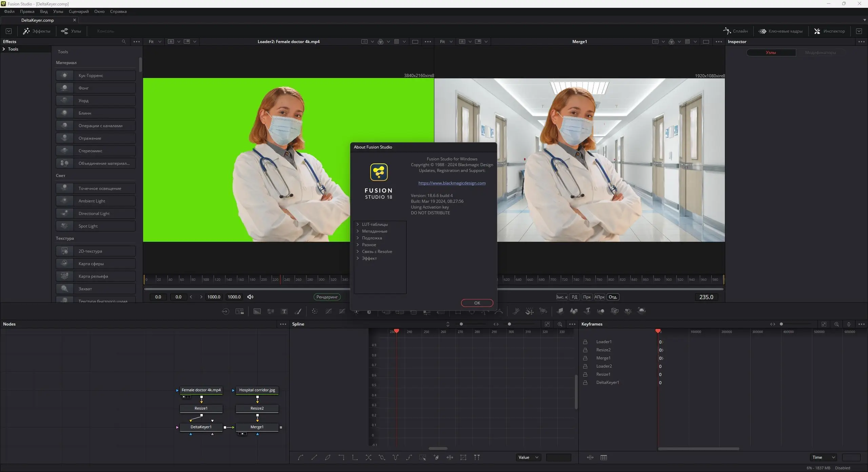Expand the LUT-таблицы section in About dialog
Viewport: 868px width, 472px height.
[x=358, y=224]
